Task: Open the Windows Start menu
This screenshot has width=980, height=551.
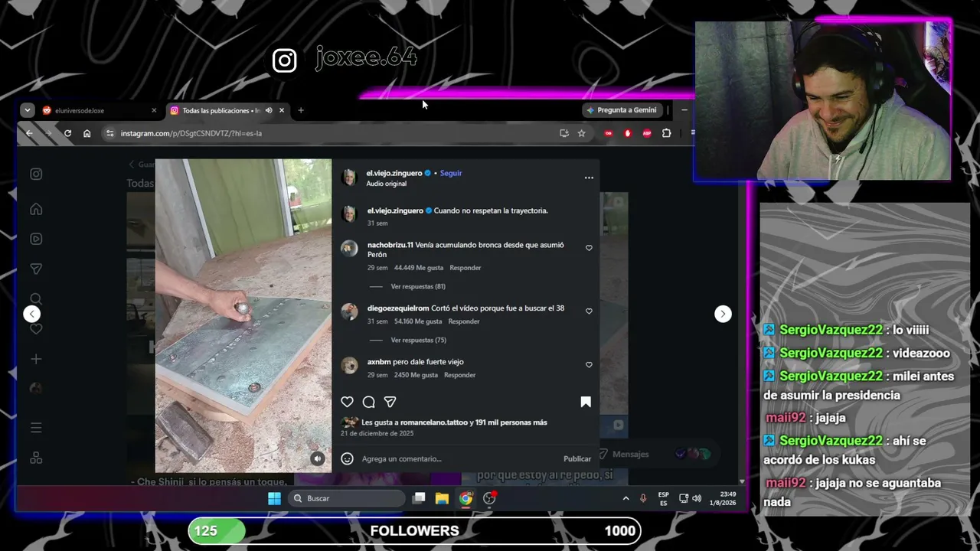Action: click(274, 498)
